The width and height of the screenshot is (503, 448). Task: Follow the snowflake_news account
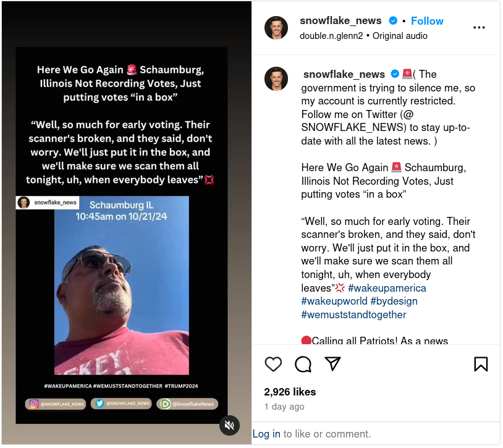click(x=428, y=21)
